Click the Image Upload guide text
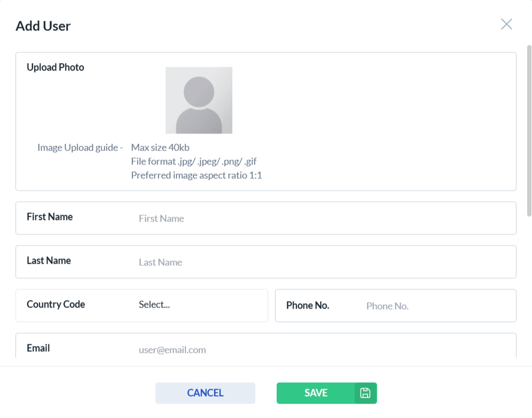The width and height of the screenshot is (532, 418). 80,147
